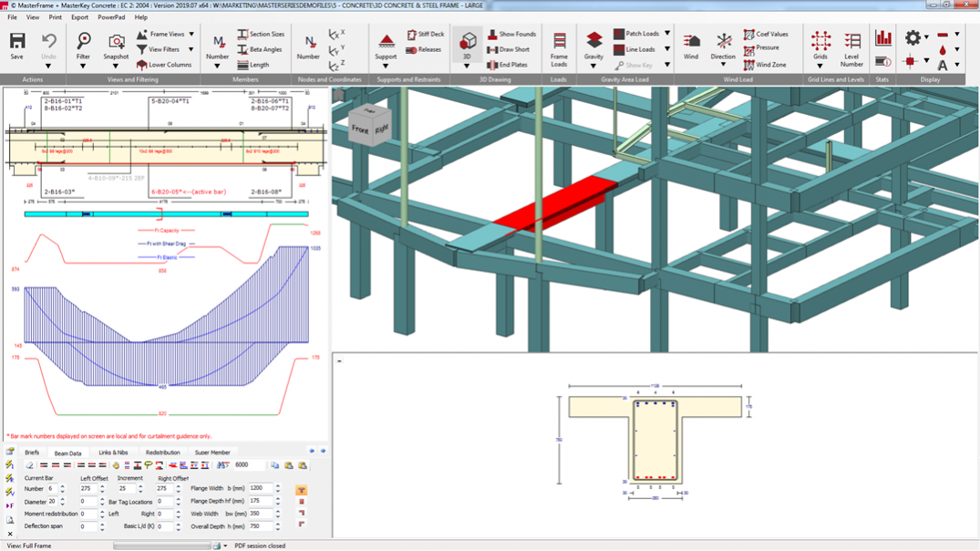Image resolution: width=980 pixels, height=551 pixels.
Task: Click the copy icon beside the 6000 field
Action: tap(275, 465)
